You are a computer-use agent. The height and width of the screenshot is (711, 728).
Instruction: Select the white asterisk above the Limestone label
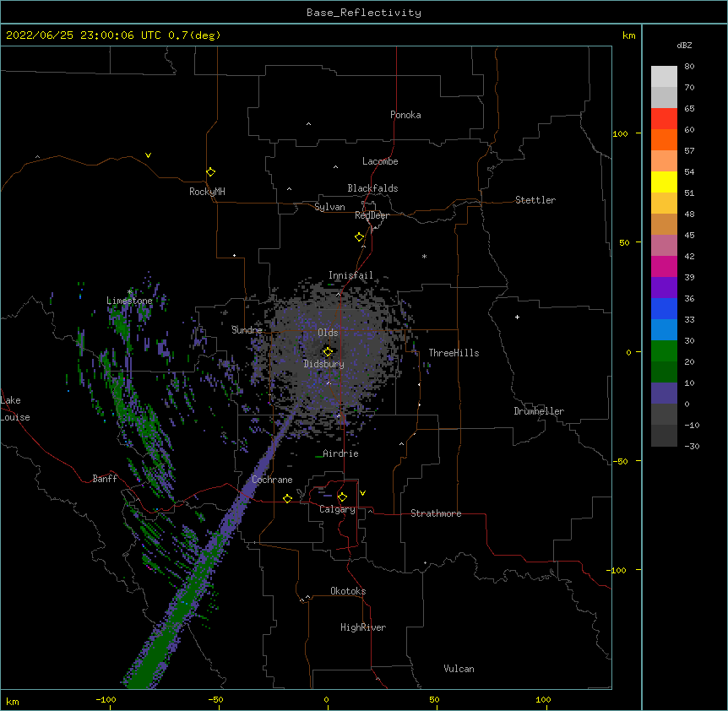[130, 291]
